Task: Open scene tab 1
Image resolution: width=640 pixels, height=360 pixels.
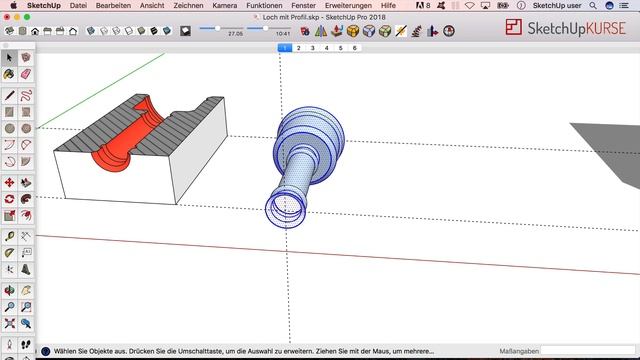Action: [x=284, y=48]
